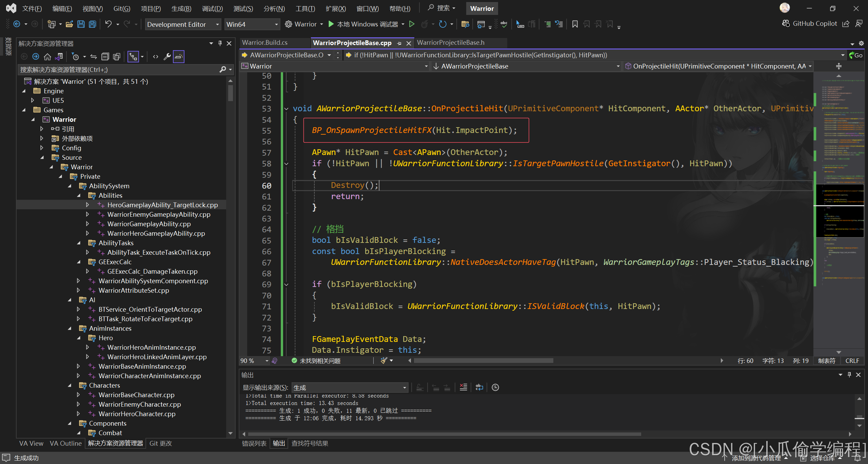Screen dimensions: 868x464
Task: Click the Save All toolbar icon
Action: 93,24
